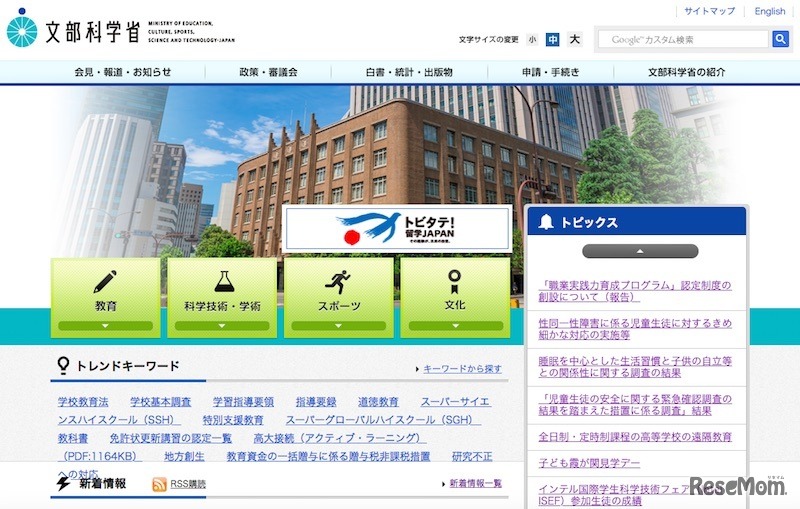Click the Google custom search field
This screenshot has height=509, width=800.
click(x=683, y=39)
